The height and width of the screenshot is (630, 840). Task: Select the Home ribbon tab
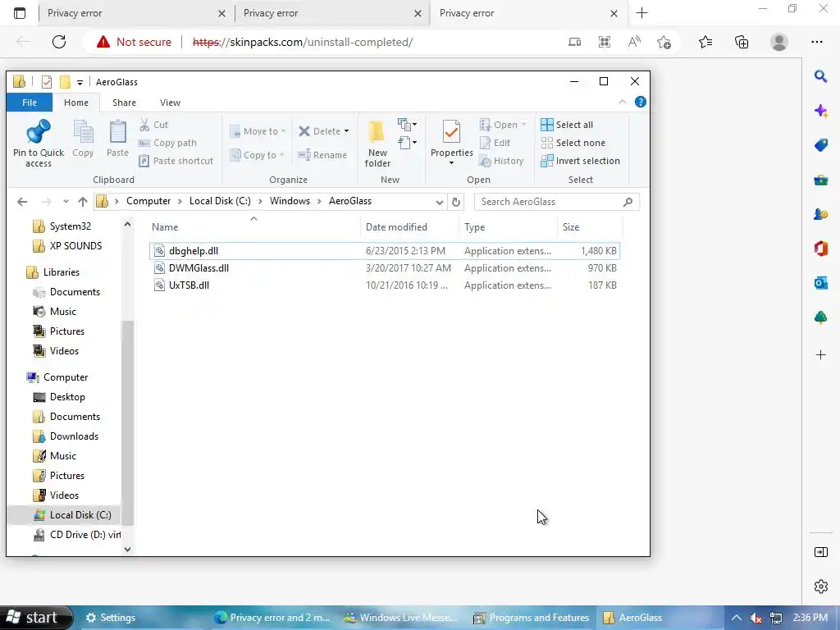[x=76, y=103]
